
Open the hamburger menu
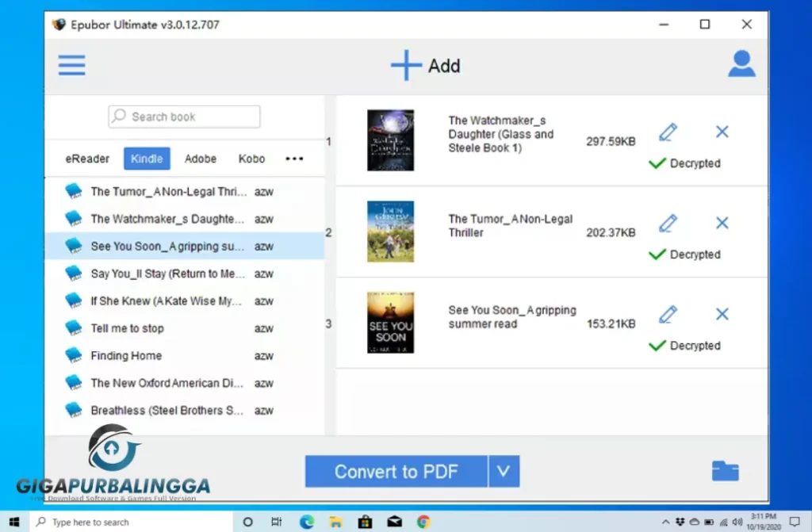pos(71,65)
